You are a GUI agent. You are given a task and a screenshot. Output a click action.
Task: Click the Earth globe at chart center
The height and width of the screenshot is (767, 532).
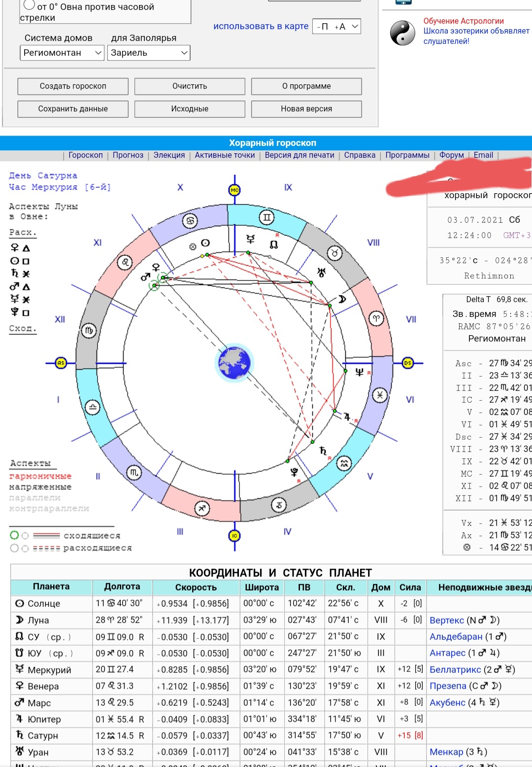234,363
